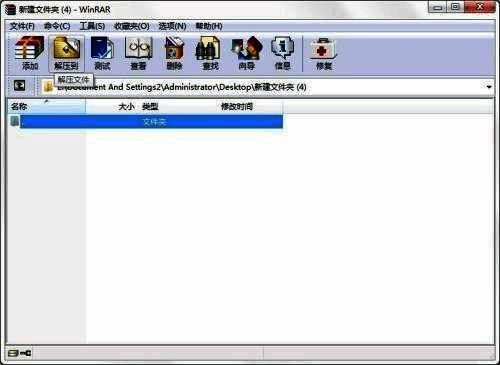Expand the address path dropdown arrow
The image size is (500, 365).
[489, 87]
